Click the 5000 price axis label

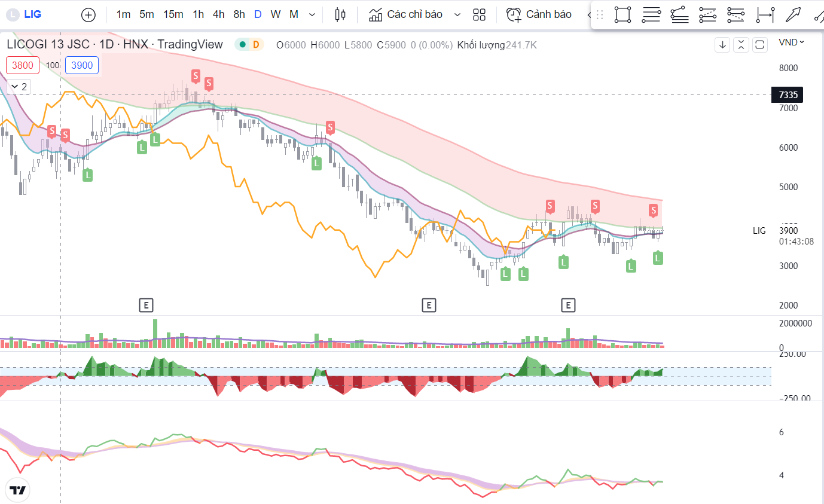click(788, 187)
